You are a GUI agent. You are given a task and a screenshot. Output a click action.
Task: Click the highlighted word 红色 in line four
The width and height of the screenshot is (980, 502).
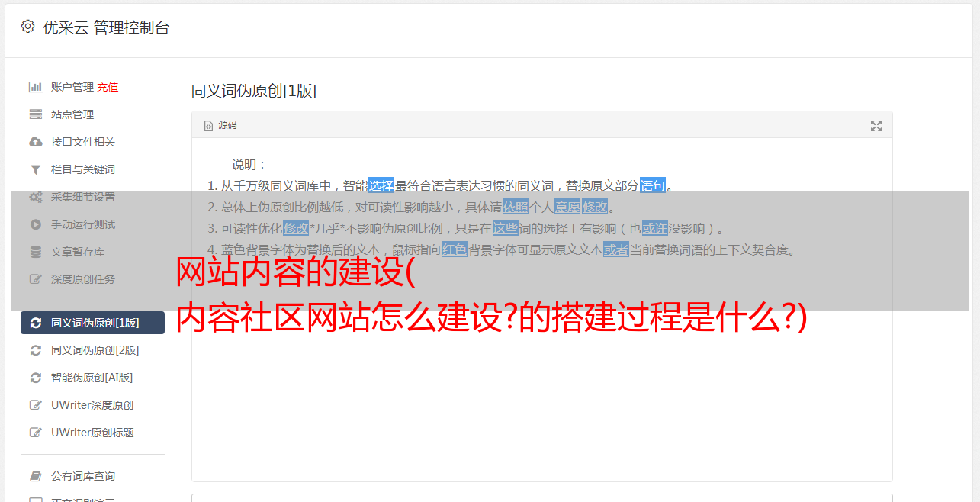coord(455,249)
